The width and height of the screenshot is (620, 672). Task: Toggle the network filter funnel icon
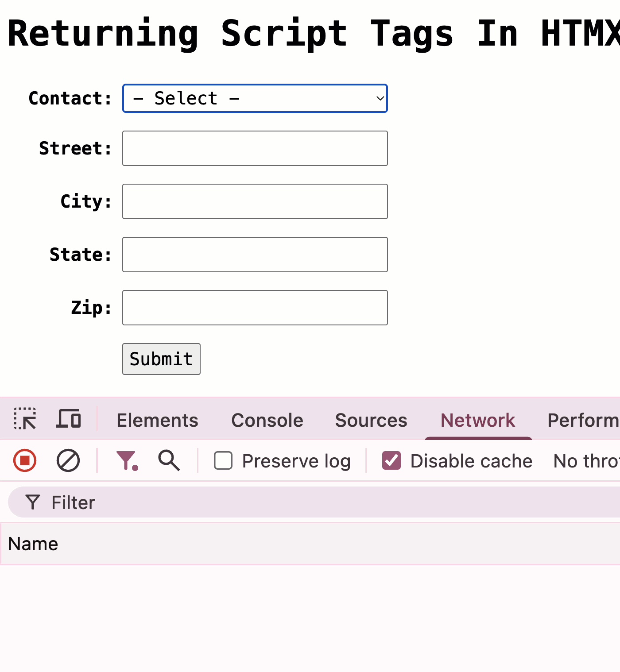point(127,461)
